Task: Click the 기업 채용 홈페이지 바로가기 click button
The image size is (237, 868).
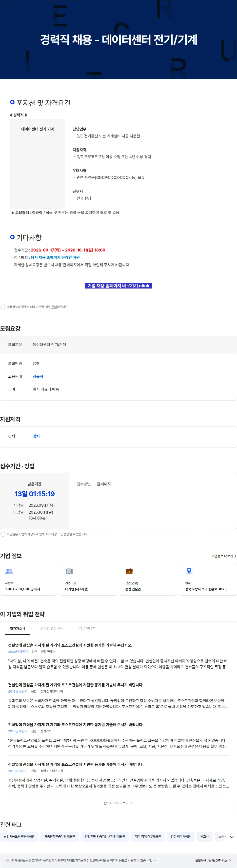Action: click(x=118, y=285)
